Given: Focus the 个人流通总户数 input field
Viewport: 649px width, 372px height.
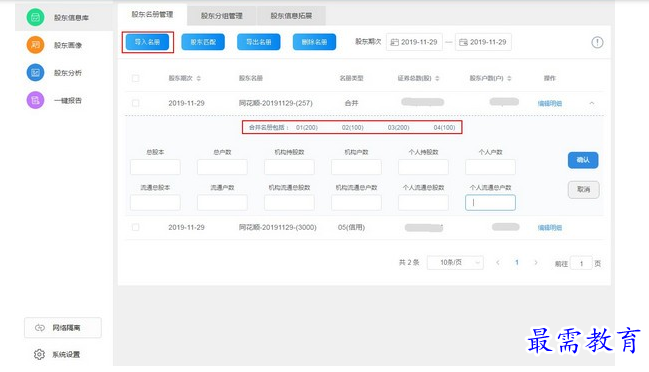Looking at the screenshot, I should pos(490,203).
